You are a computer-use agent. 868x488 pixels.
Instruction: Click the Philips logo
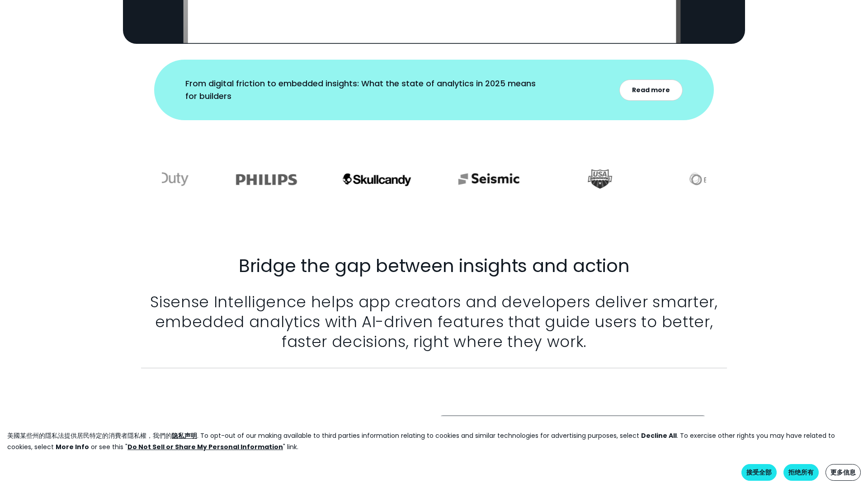(266, 179)
